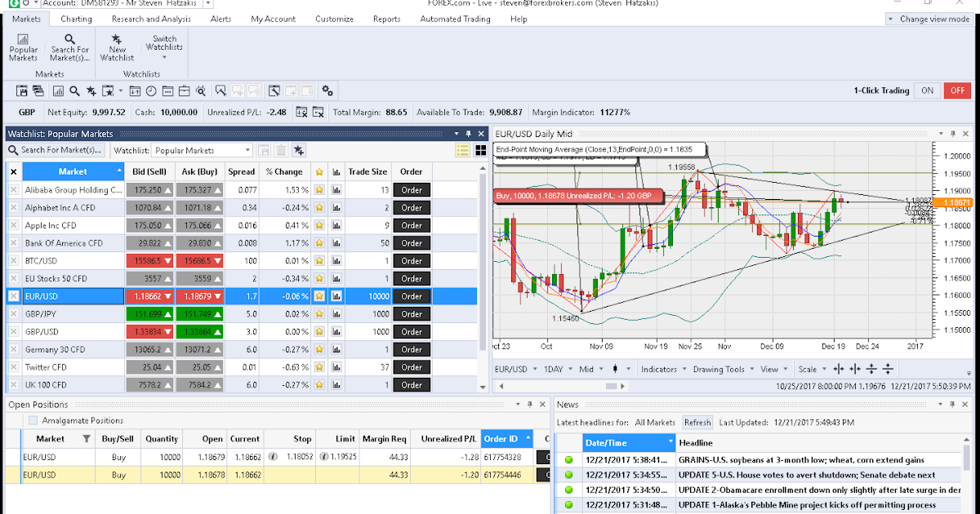Image resolution: width=980 pixels, height=514 pixels.
Task: Sort watchlist by Market column header
Action: click(x=73, y=172)
